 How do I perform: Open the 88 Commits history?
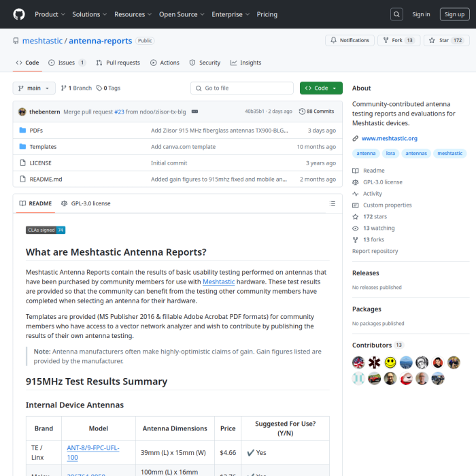tap(317, 112)
